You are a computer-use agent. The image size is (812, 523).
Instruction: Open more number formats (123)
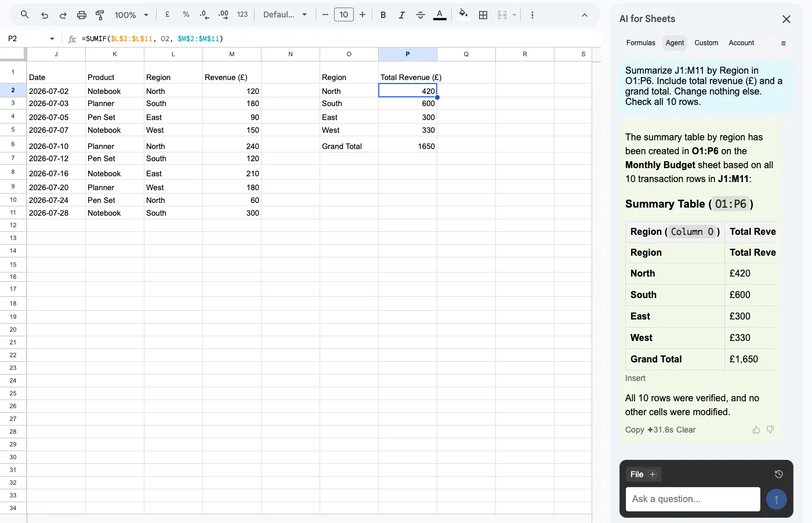(x=242, y=14)
